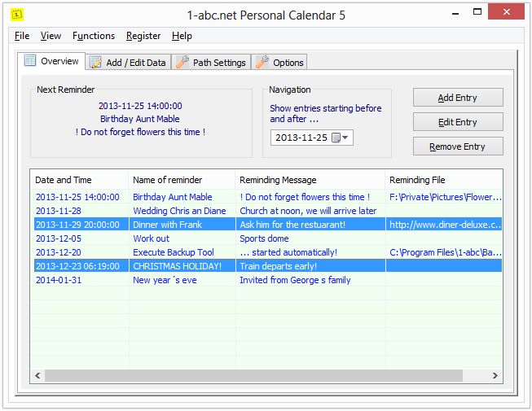Click the yellow calendar app icon in title bar
532x411 pixels.
click(x=17, y=15)
